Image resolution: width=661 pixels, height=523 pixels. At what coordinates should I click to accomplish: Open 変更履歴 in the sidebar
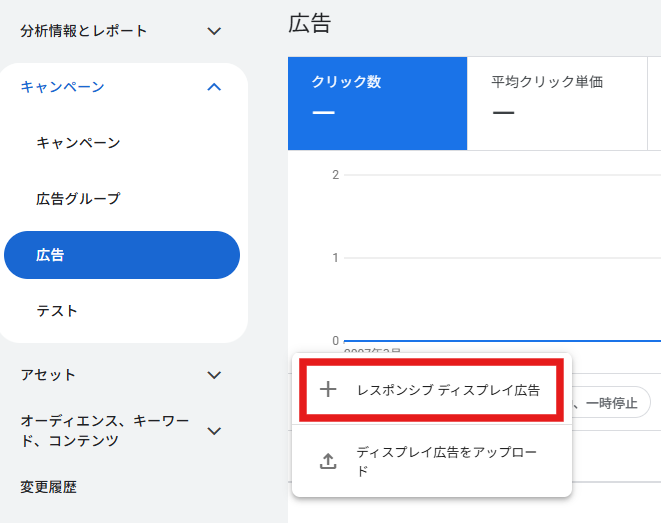(48, 487)
